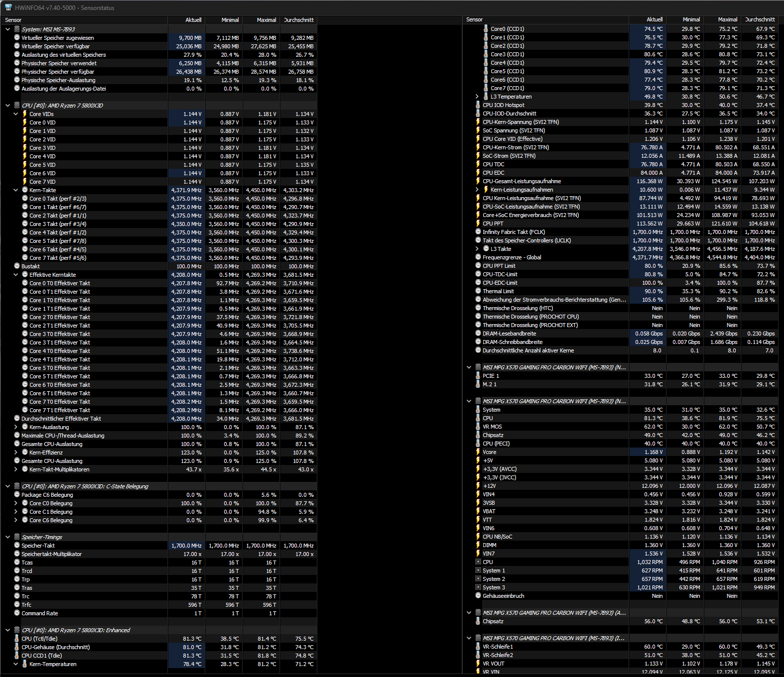The height and width of the screenshot is (677, 784).
Task: Click the icon next to Physischer Speicher verwendet
Action: (17, 63)
